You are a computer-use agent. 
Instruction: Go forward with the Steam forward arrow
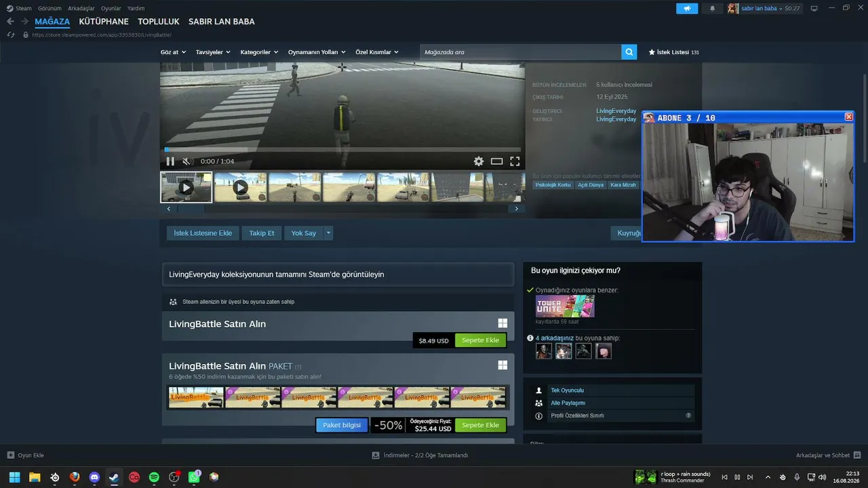(26, 22)
